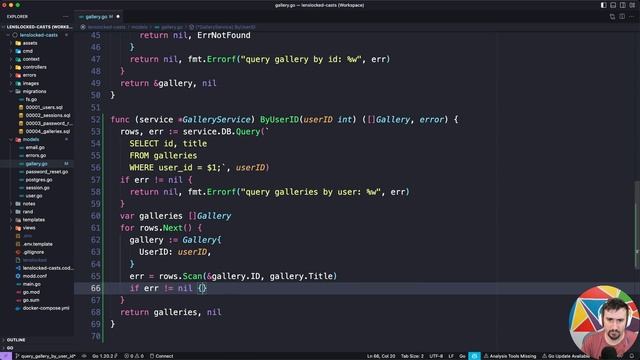Image resolution: width=640 pixels, height=360 pixels.
Task: Click the editor vertical scrollbar thumb
Action: pos(637,224)
